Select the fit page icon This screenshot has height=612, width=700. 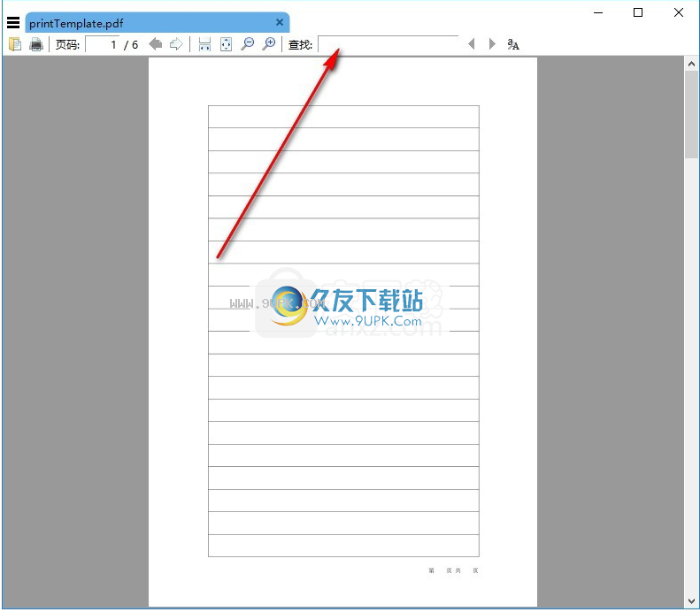(x=227, y=44)
